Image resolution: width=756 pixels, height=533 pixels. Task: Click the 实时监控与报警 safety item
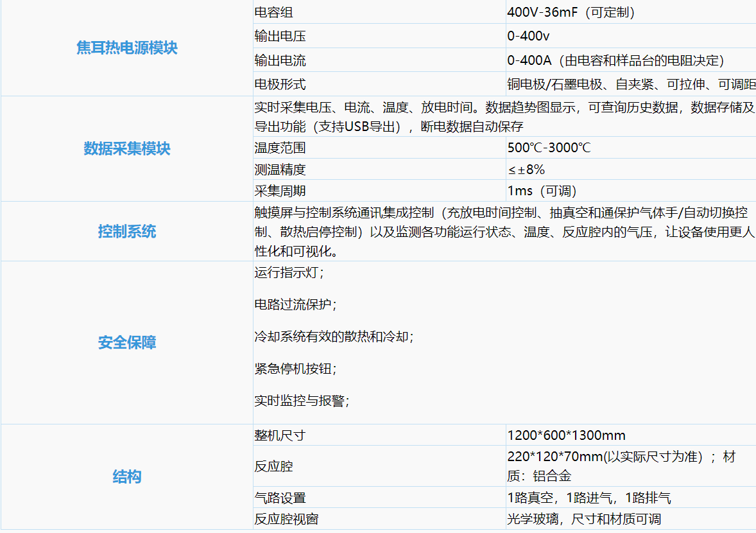coord(302,401)
